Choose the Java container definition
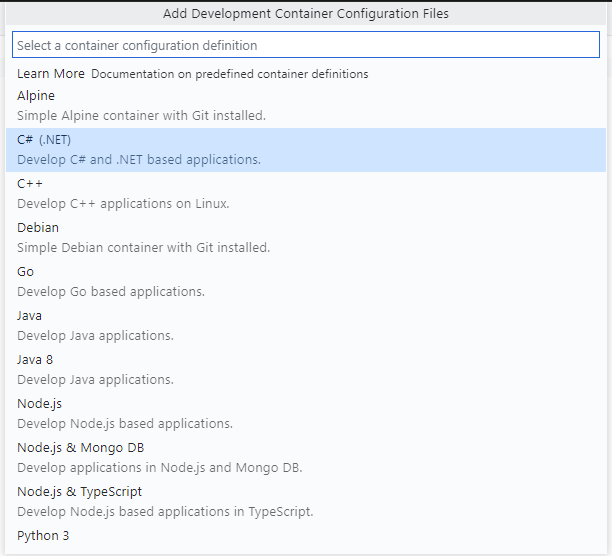Viewport: 612px width, 556px height. tap(306, 326)
